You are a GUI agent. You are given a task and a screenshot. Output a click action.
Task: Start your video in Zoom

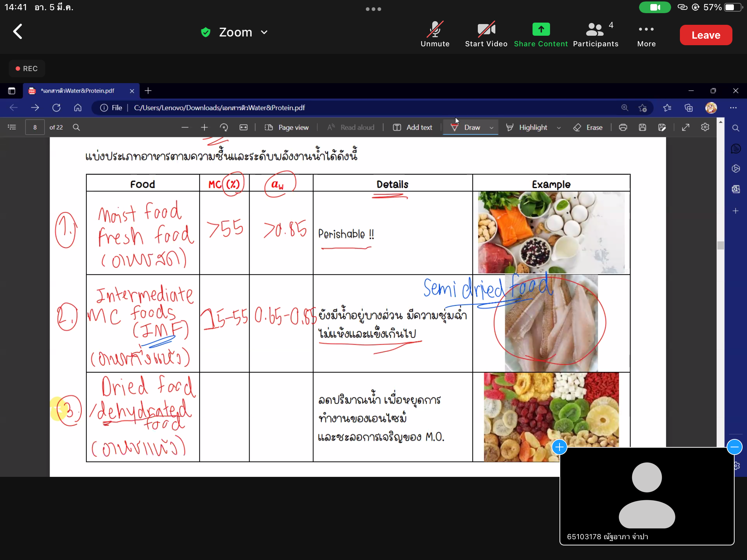(x=486, y=35)
